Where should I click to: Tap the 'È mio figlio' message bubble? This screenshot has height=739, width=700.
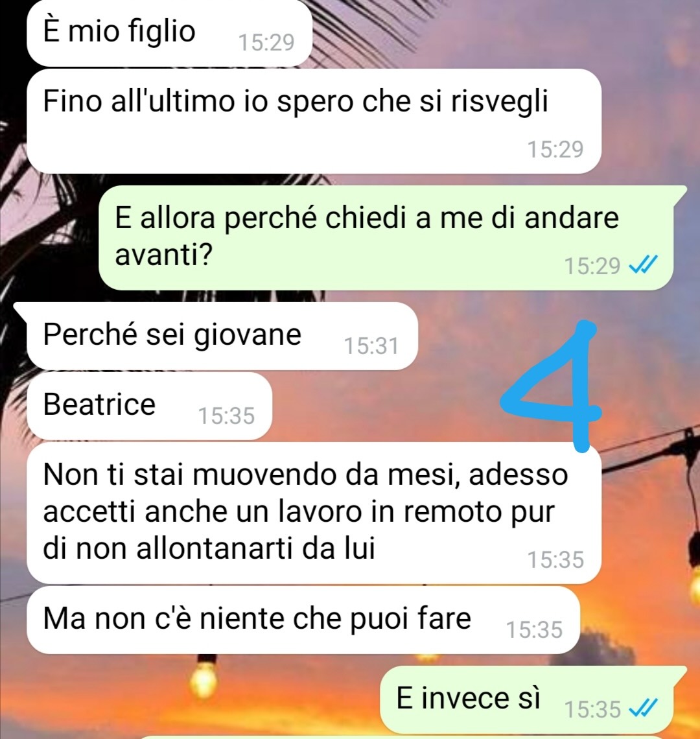[170, 32]
